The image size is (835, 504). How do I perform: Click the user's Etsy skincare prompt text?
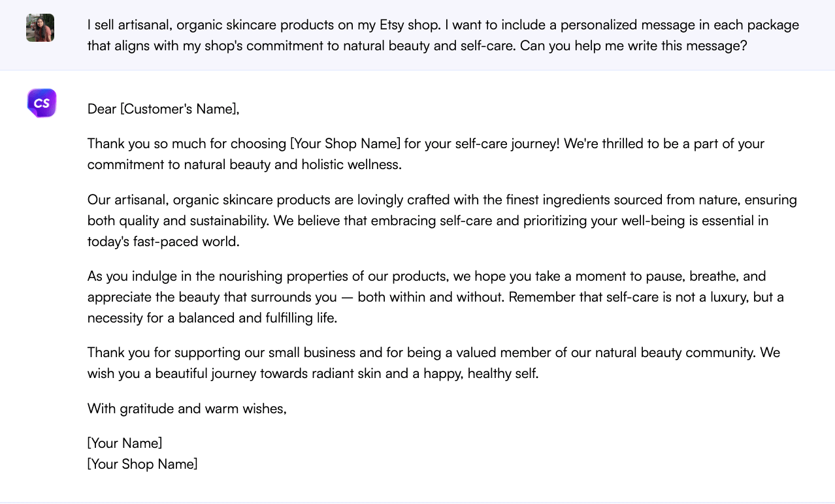pos(443,35)
